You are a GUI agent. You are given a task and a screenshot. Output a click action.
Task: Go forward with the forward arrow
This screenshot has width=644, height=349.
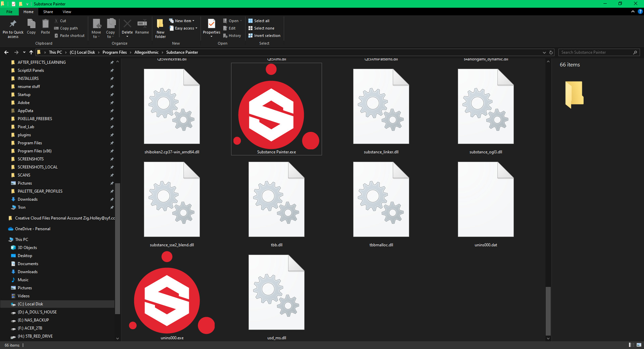tap(16, 52)
